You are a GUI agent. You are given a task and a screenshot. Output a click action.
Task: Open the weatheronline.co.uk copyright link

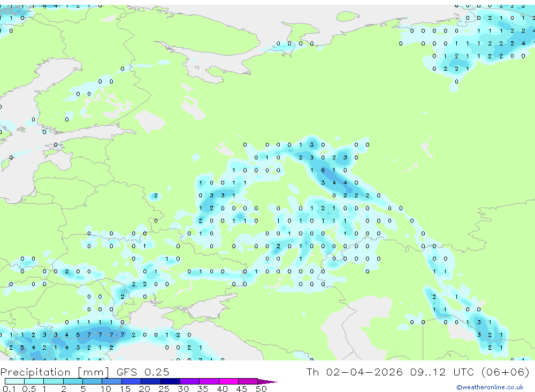pyautogui.click(x=490, y=387)
